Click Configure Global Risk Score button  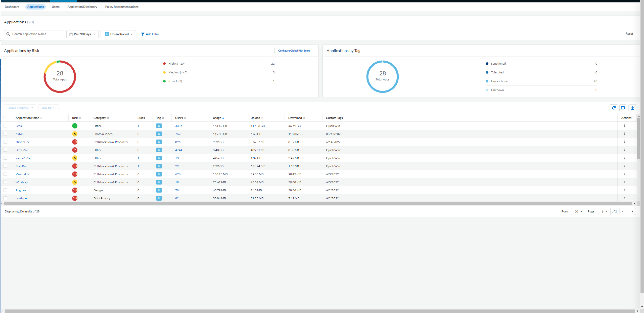(294, 51)
